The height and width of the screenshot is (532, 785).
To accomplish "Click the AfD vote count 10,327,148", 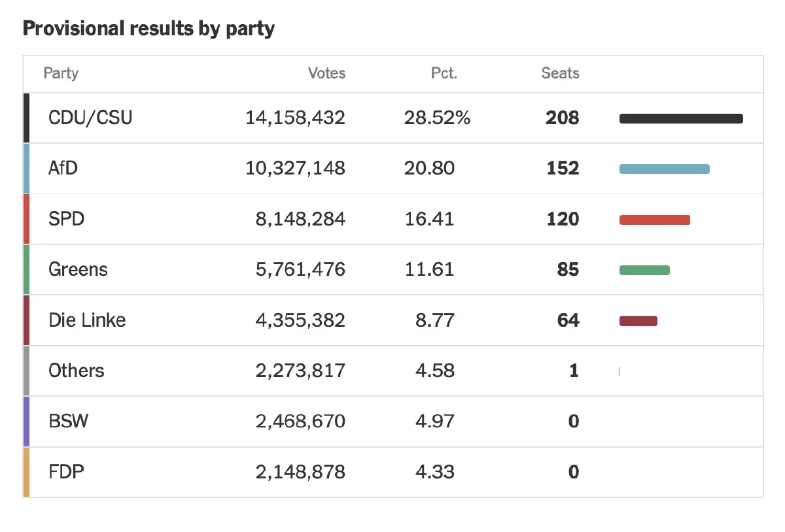I will [x=295, y=169].
